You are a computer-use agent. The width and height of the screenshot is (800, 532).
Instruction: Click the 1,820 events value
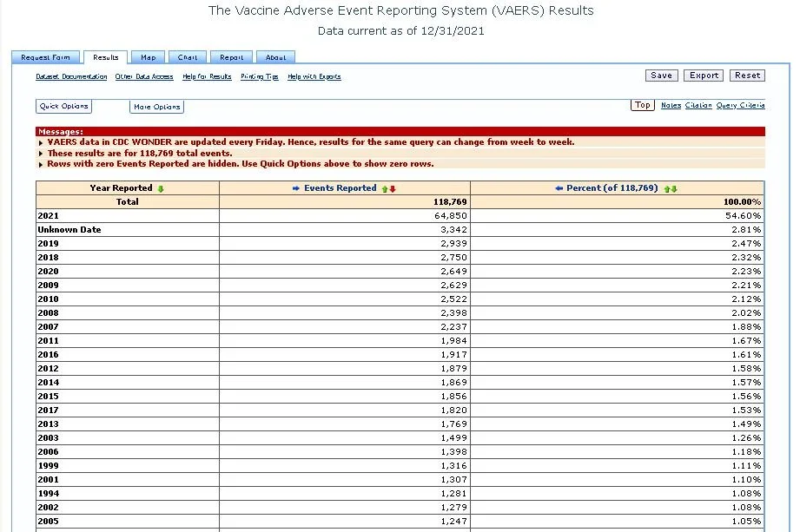coord(453,410)
